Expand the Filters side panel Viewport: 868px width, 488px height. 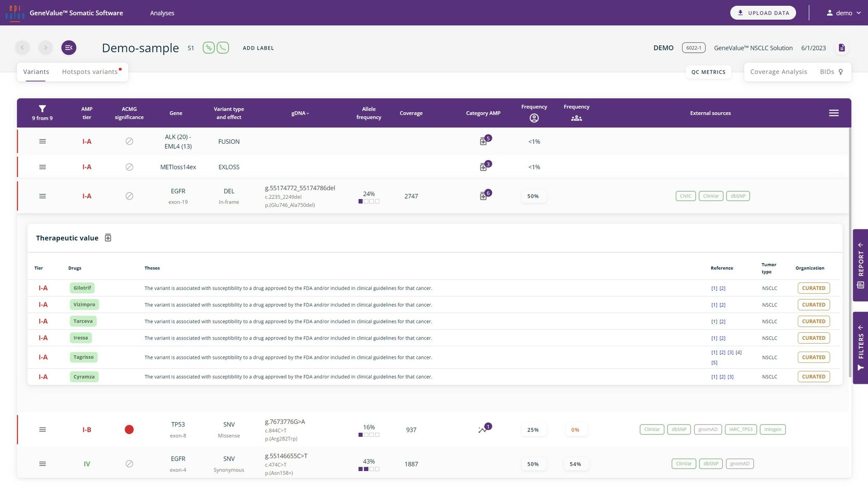[860, 347]
